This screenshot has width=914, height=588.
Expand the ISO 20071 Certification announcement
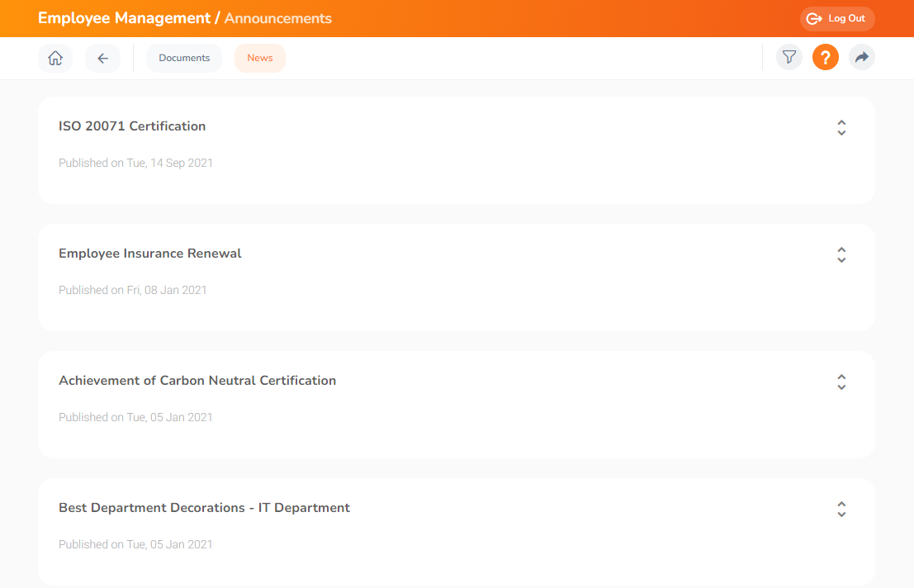point(841,128)
